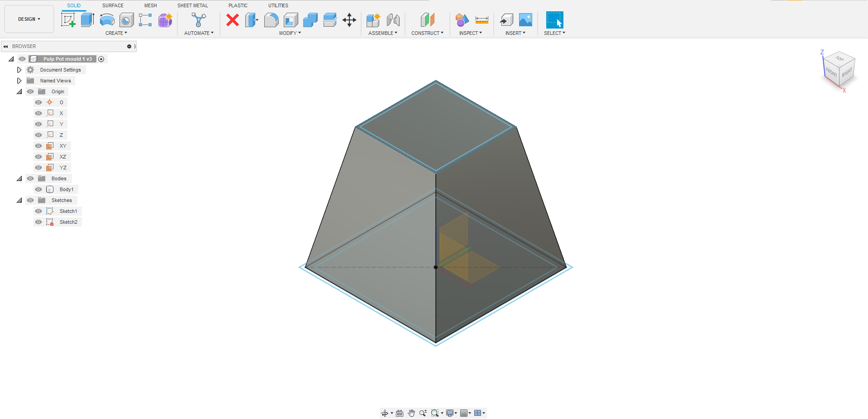Expand the Named Views node
This screenshot has height=419, width=868.
pyautogui.click(x=19, y=81)
